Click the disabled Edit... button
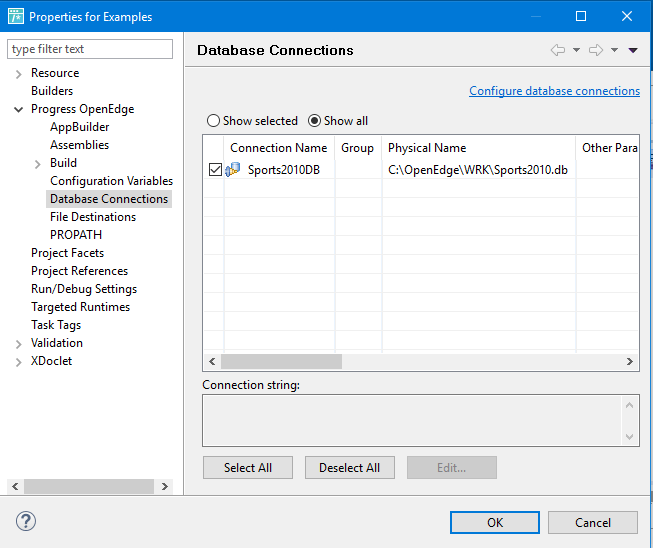The width and height of the screenshot is (653, 548). [451, 468]
